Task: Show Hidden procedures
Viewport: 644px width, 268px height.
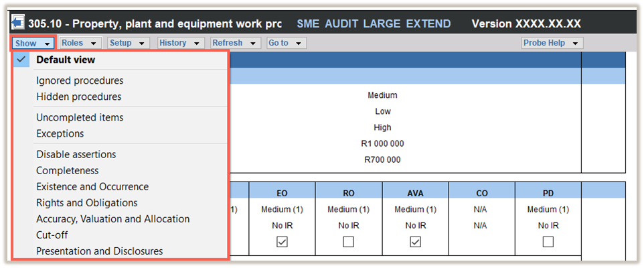Action: 79,96
